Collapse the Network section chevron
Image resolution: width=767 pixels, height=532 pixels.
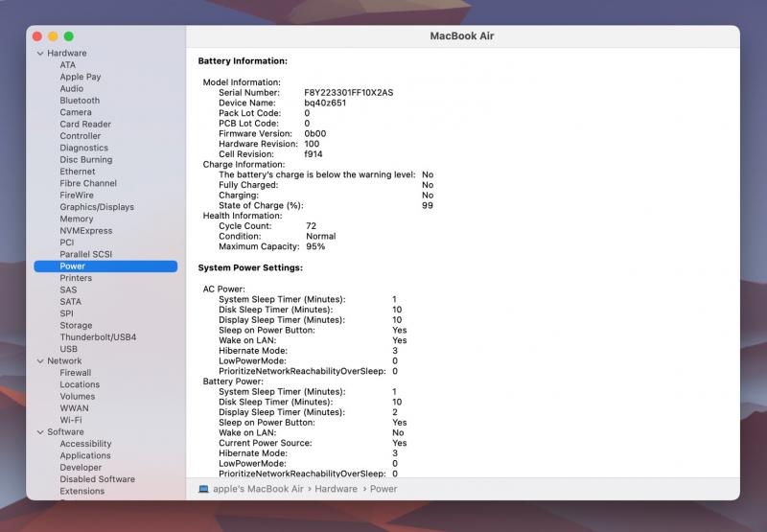[x=40, y=360]
